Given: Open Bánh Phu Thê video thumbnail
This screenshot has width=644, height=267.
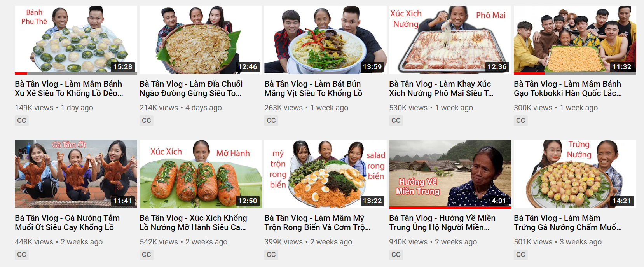Looking at the screenshot, I should 76,40.
